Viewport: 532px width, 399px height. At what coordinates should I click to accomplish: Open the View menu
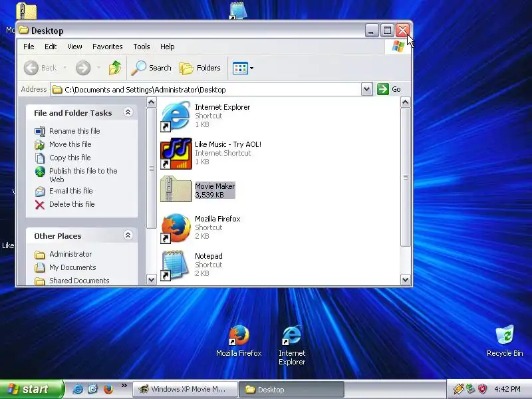74,47
